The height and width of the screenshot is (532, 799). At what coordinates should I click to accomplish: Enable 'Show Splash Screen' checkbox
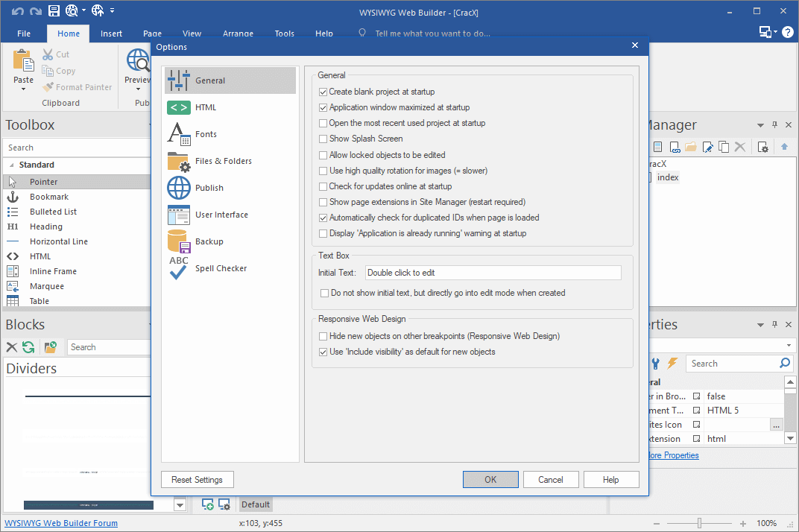point(323,139)
